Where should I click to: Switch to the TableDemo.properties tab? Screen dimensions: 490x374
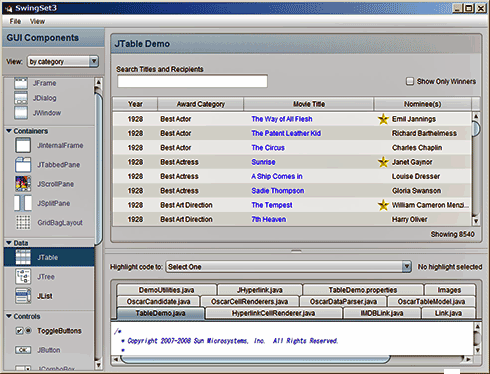point(363,290)
